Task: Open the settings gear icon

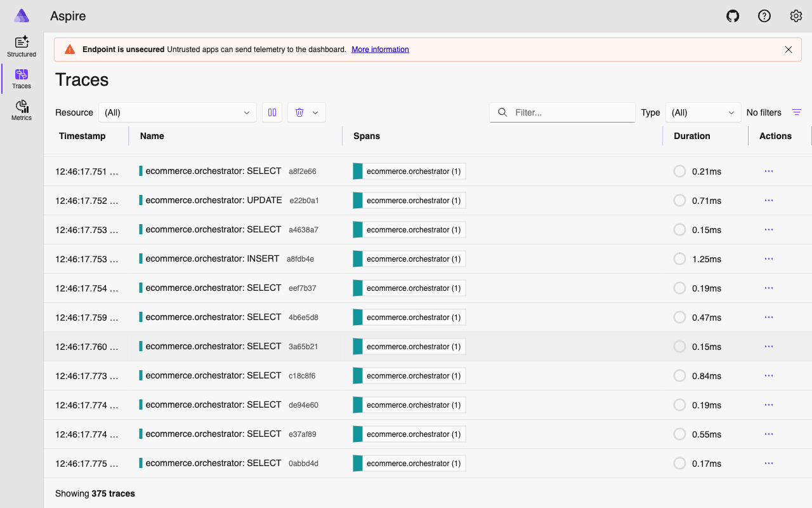Action: coord(796,16)
